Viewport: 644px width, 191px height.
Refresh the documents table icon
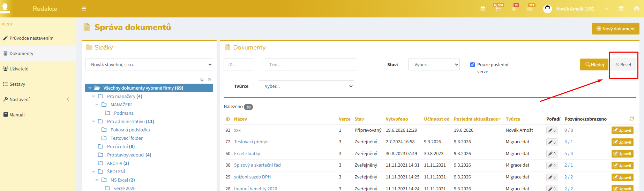631,119
